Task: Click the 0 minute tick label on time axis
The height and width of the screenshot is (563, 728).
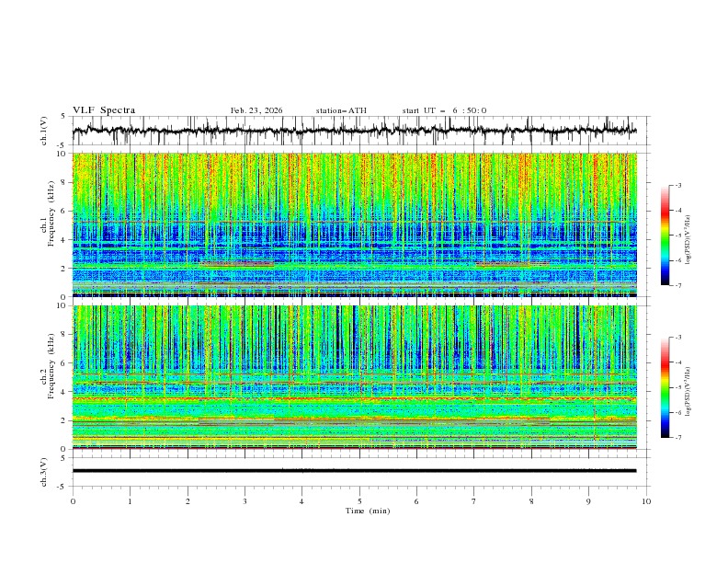Action: 73,501
